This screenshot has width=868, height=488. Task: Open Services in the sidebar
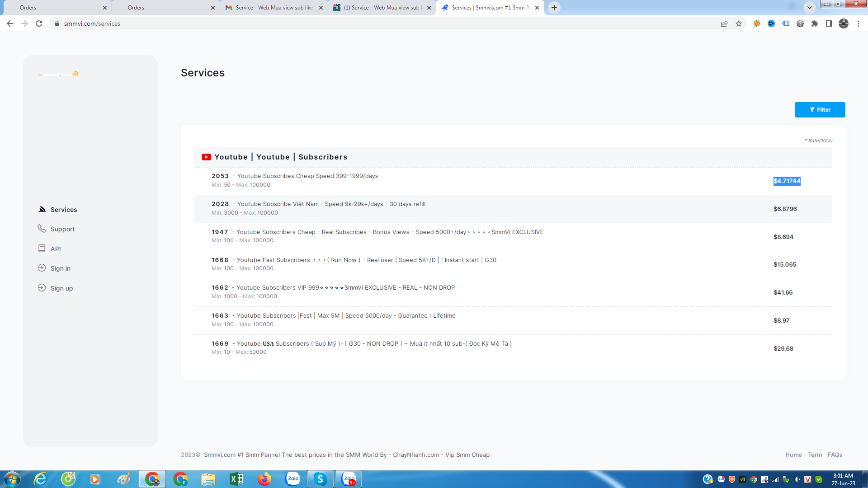[x=63, y=210]
